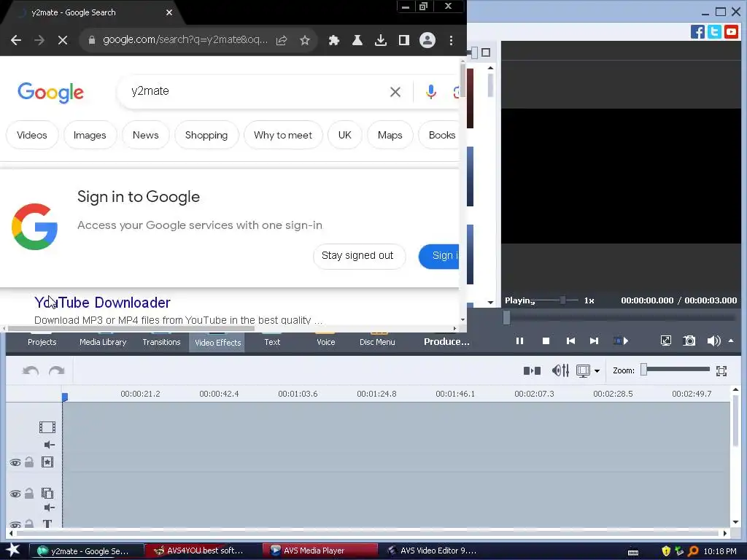
Task: Redo edit in timeline toolbar
Action: 57,370
